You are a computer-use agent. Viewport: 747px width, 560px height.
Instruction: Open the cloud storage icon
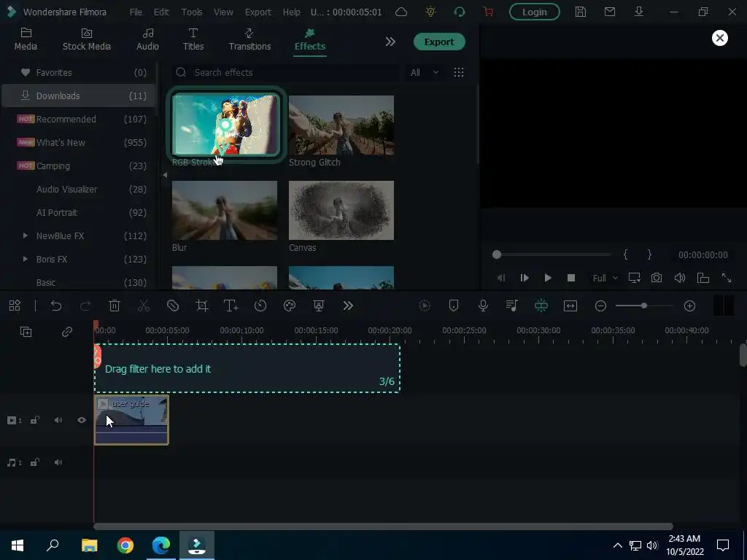[401, 12]
